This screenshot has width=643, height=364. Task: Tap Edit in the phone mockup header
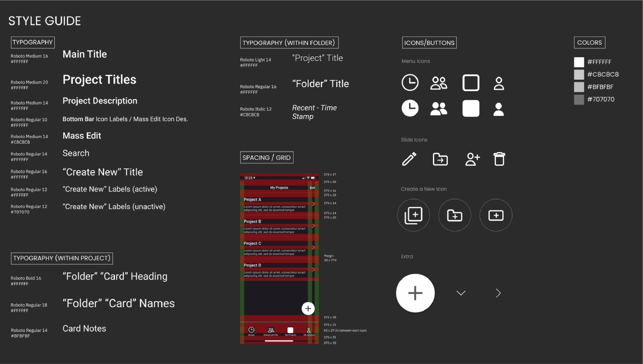312,188
